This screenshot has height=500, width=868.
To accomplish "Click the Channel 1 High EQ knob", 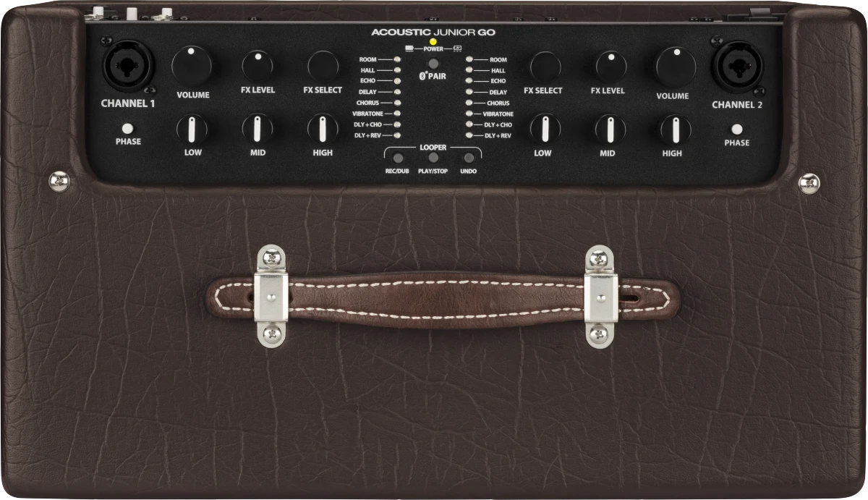I will (322, 130).
